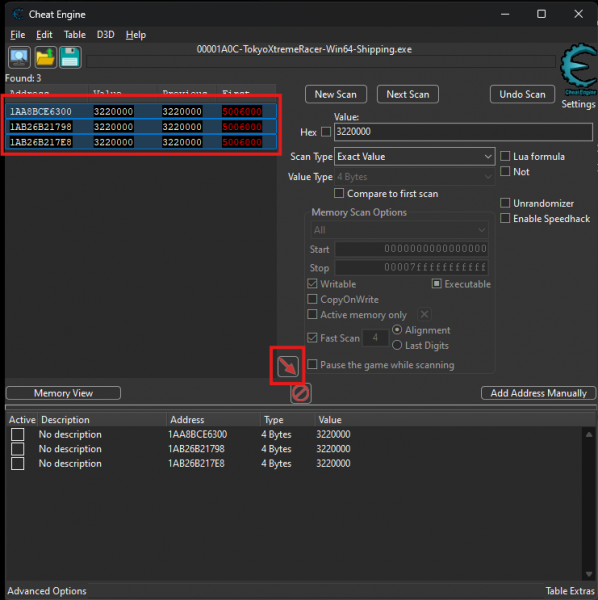Click the Address column header in address list
This screenshot has width=598, height=600.
213,420
